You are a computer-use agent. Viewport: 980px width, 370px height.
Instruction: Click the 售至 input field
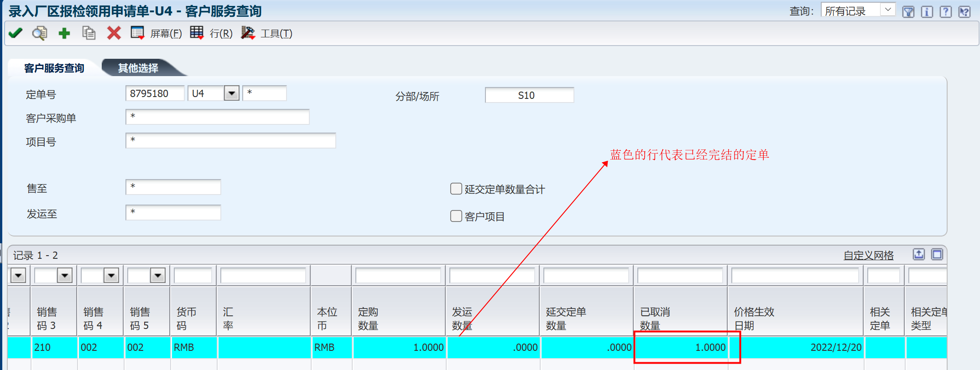coord(173,187)
